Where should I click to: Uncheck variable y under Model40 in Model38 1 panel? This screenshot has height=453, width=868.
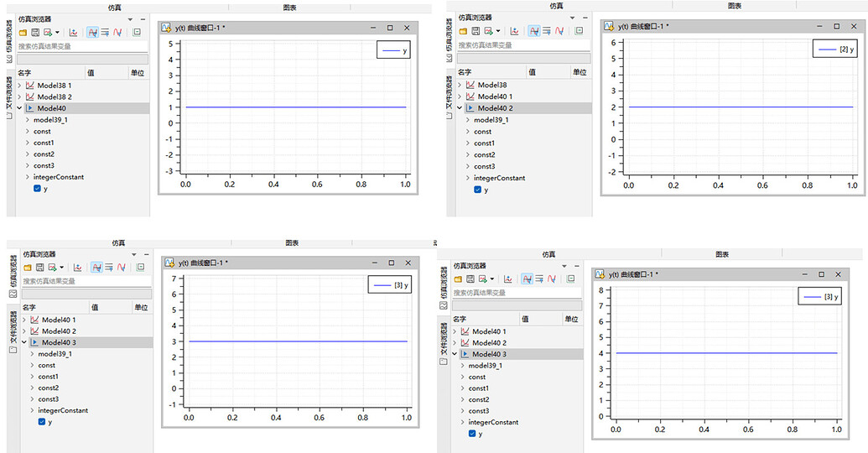37,188
